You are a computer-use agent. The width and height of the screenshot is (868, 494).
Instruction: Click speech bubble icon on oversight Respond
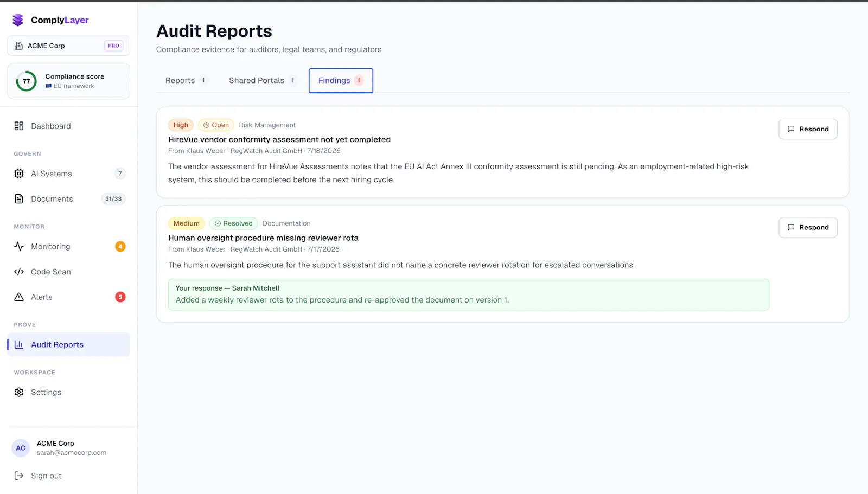point(791,227)
